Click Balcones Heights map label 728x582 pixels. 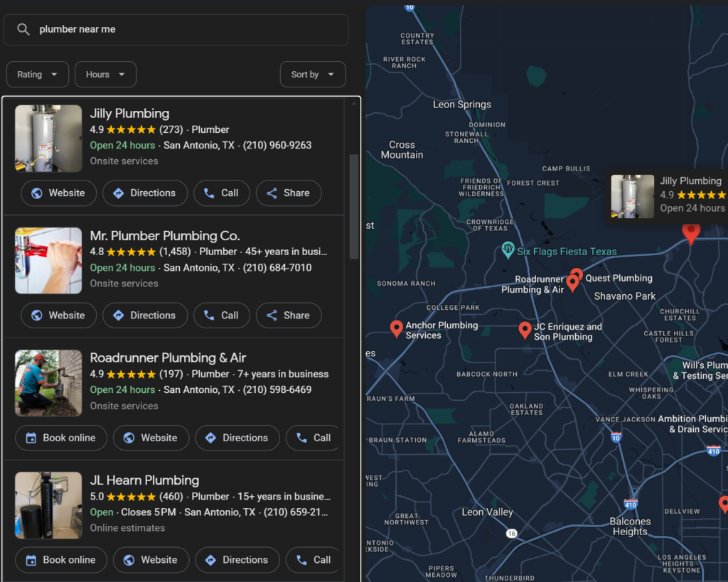click(x=630, y=527)
